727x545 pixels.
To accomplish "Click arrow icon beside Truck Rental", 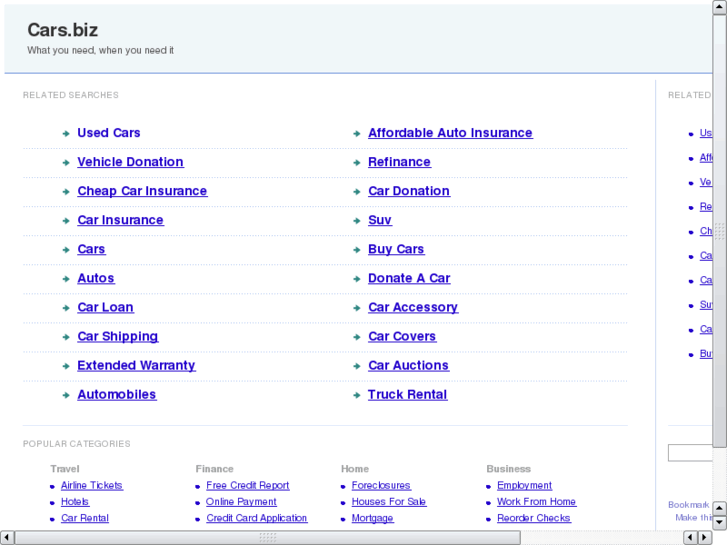I will [357, 396].
